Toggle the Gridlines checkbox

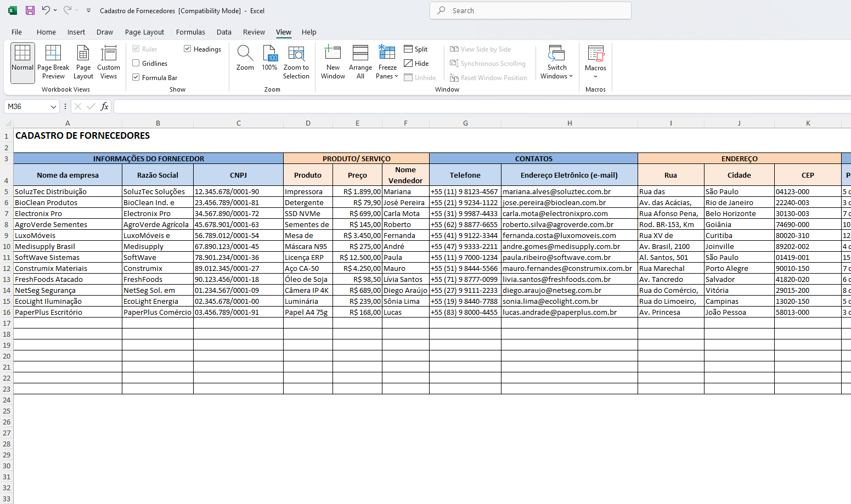click(x=136, y=63)
